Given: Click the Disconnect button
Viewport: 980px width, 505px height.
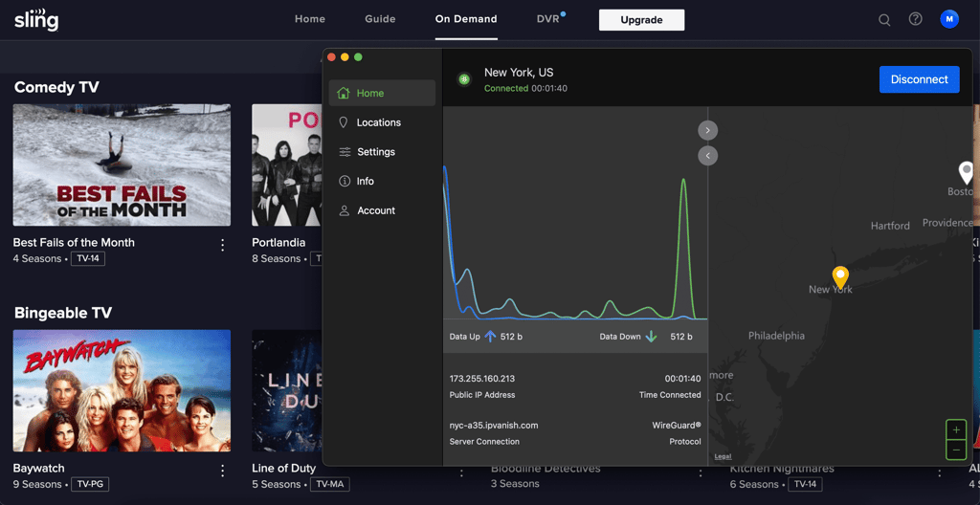Looking at the screenshot, I should click(920, 79).
